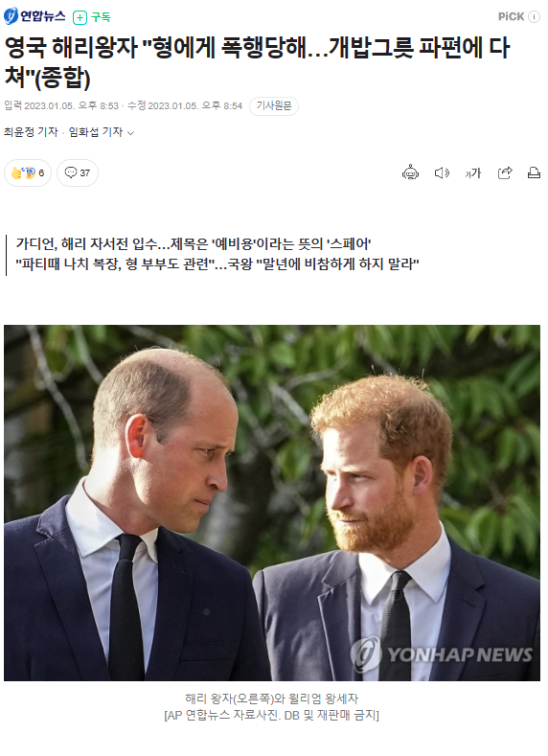The width and height of the screenshot is (548, 756).
Task: Click the photo caption text
Action: tap(272, 706)
